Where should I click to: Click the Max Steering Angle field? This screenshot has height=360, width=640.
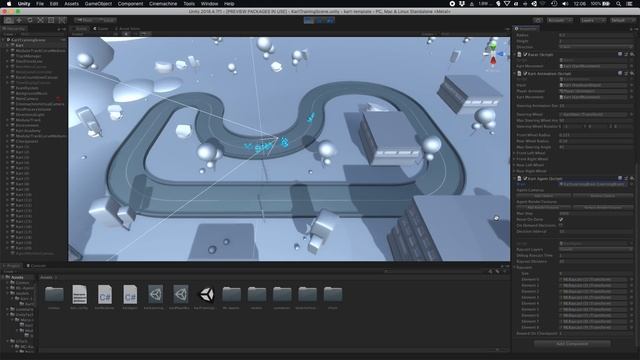click(x=596, y=147)
